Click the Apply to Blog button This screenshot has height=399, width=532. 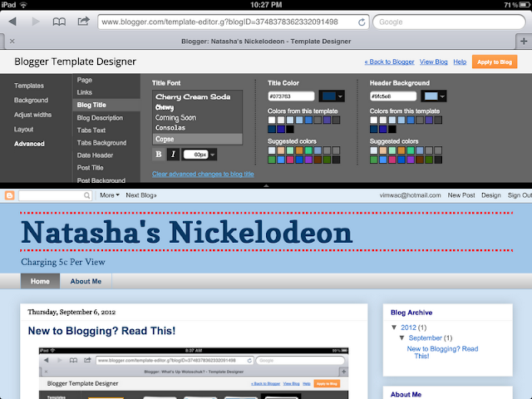[495, 62]
